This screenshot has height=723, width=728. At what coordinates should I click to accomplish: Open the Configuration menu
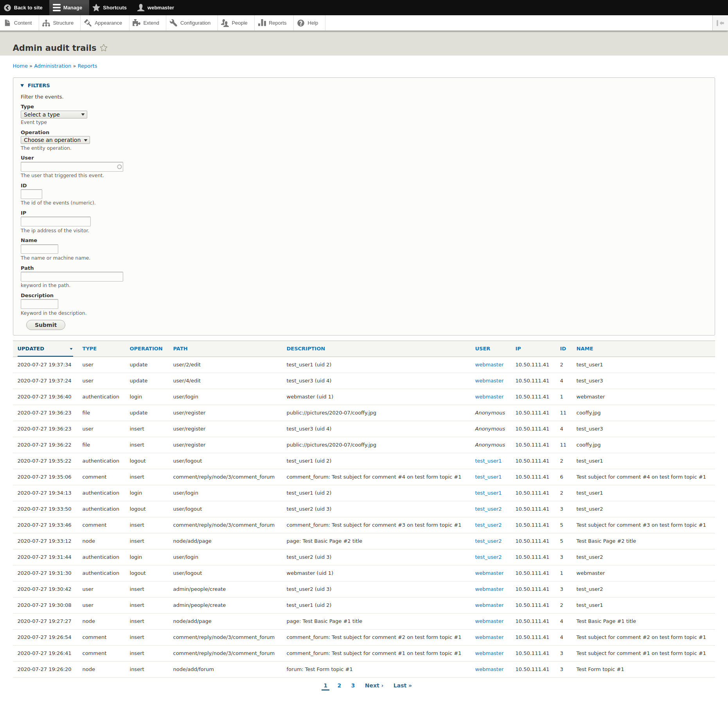[x=191, y=23]
